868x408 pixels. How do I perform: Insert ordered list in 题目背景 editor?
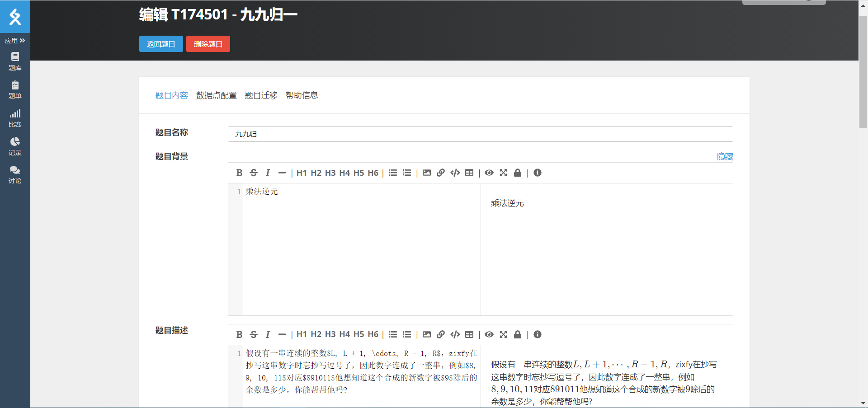[x=407, y=173]
